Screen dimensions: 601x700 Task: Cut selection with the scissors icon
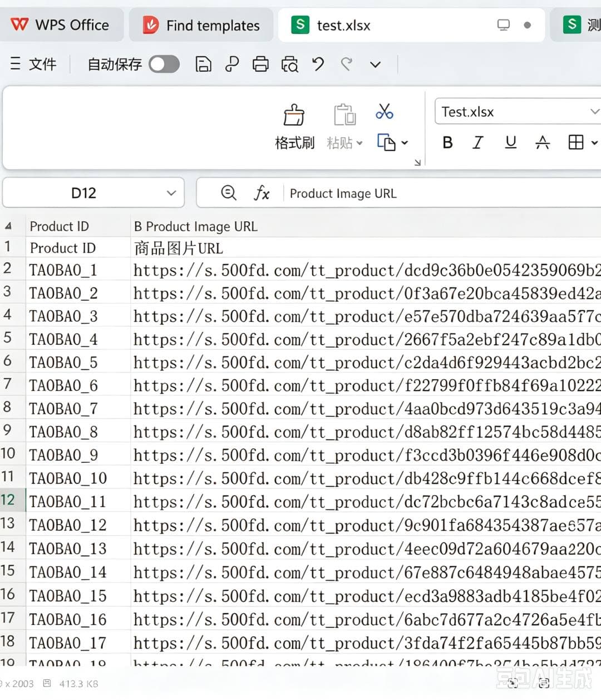pyautogui.click(x=385, y=111)
